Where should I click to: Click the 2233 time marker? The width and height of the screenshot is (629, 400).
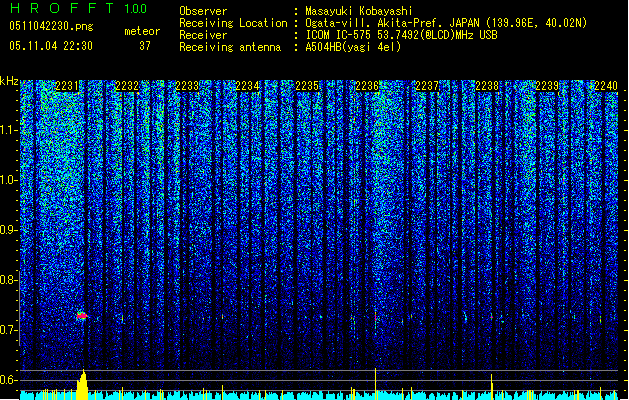point(187,86)
